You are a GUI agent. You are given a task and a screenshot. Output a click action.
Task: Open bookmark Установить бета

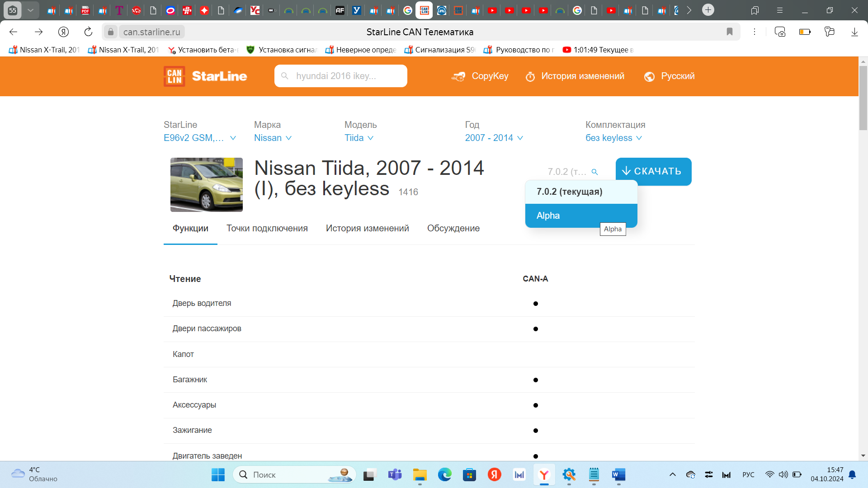click(203, 50)
